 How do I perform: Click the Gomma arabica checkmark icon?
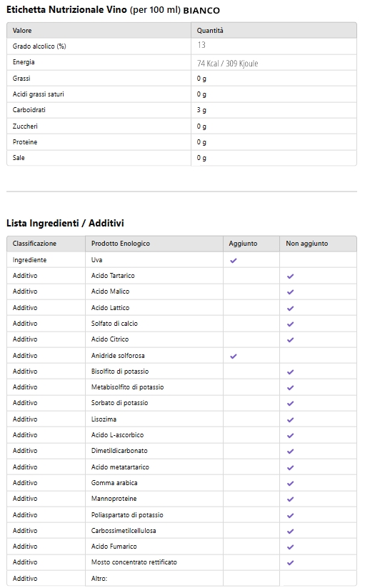pyautogui.click(x=291, y=484)
